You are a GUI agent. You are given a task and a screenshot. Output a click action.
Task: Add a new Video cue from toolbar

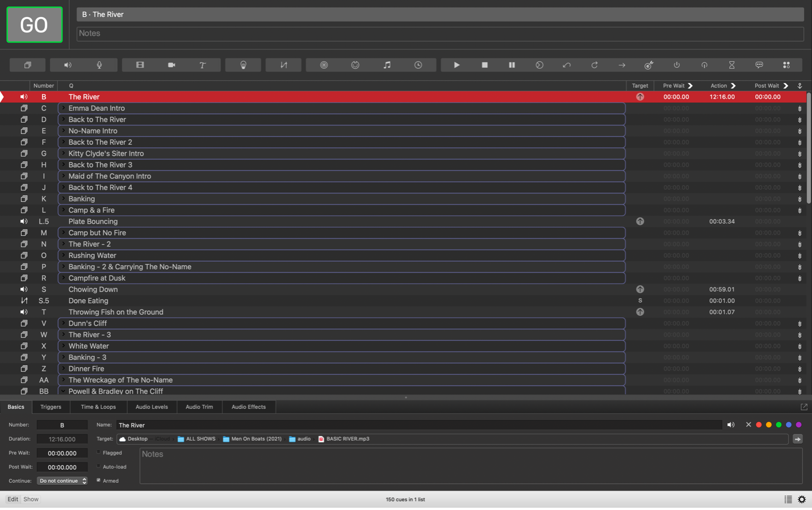(x=140, y=65)
